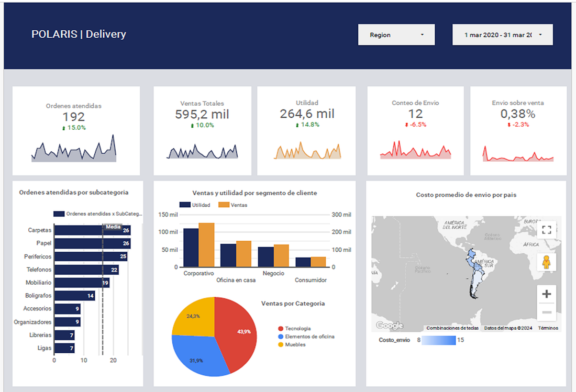Screen dimensions: 576x392
Task: Select the Organizadores bar showing 9
Action: (68, 322)
